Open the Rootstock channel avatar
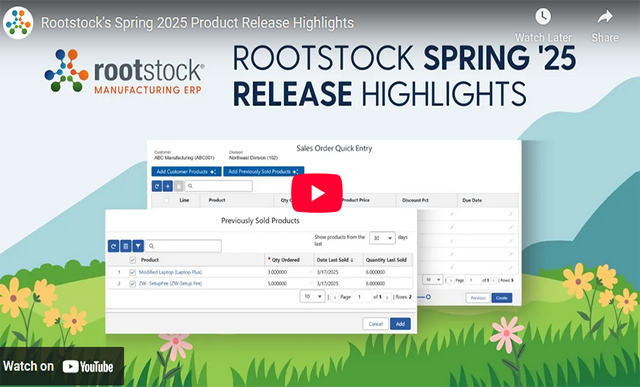This screenshot has width=640, height=387. pyautogui.click(x=18, y=23)
